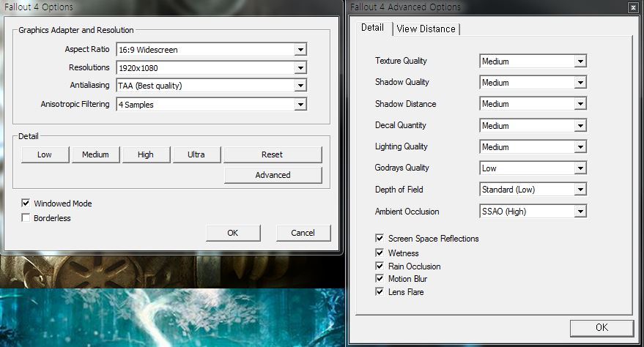Open the Shadow Distance dropdown
The image size is (644, 347).
(x=533, y=104)
